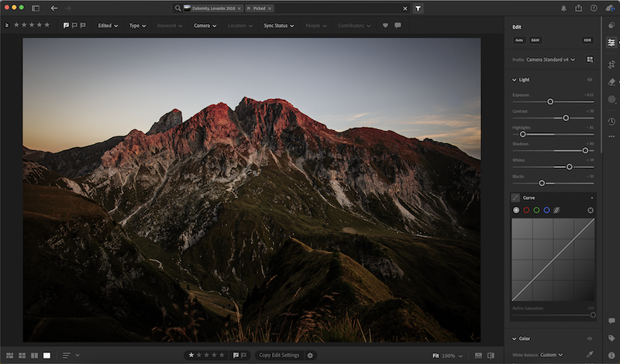Click the Exposure slider handle
620x364 pixels.
coord(550,101)
